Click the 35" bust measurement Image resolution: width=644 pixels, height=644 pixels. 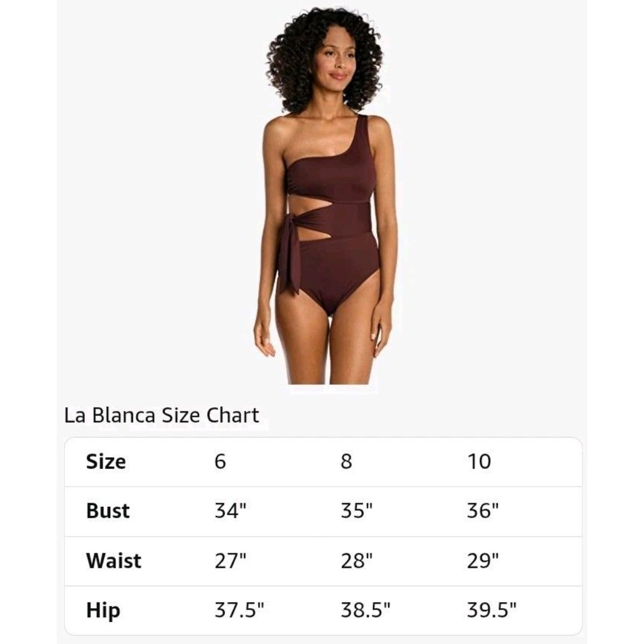tap(357, 511)
